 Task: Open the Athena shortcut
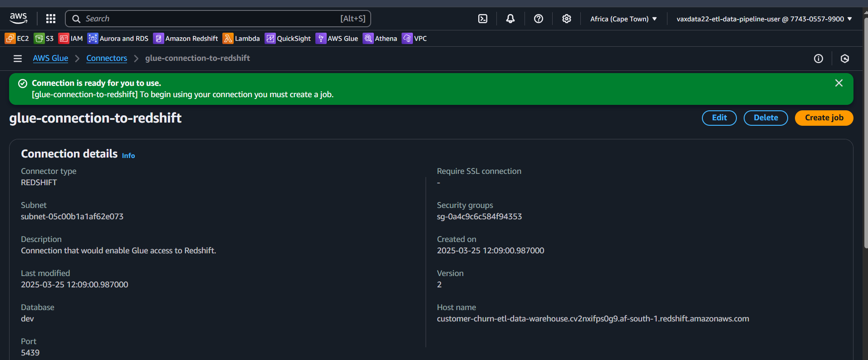(380, 39)
